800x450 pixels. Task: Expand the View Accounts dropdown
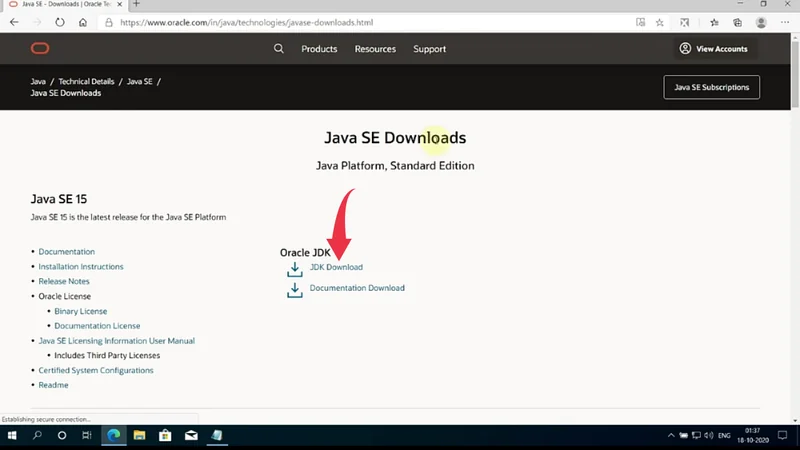713,48
